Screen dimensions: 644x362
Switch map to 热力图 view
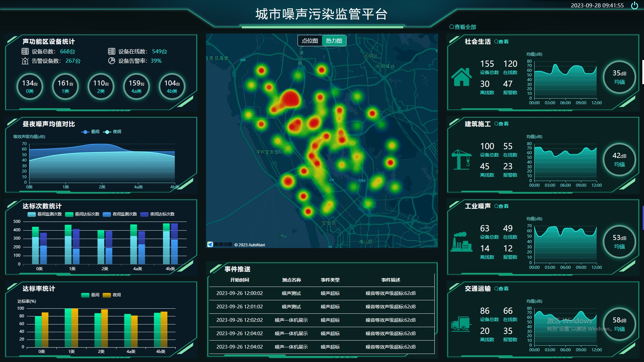334,41
